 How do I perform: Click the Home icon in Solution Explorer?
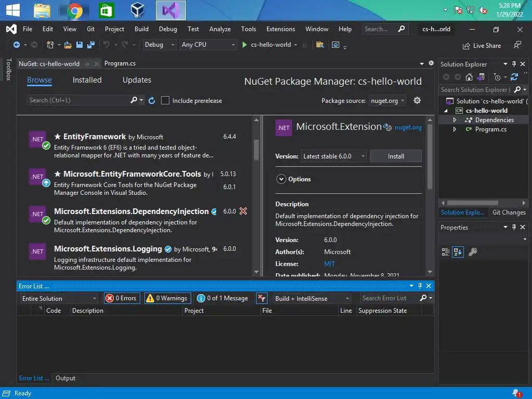[469, 77]
